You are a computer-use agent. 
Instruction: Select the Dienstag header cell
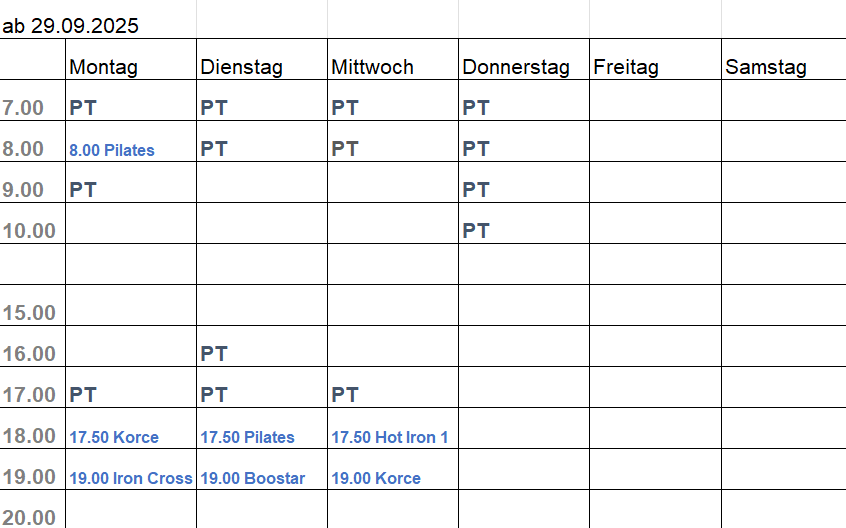click(242, 67)
